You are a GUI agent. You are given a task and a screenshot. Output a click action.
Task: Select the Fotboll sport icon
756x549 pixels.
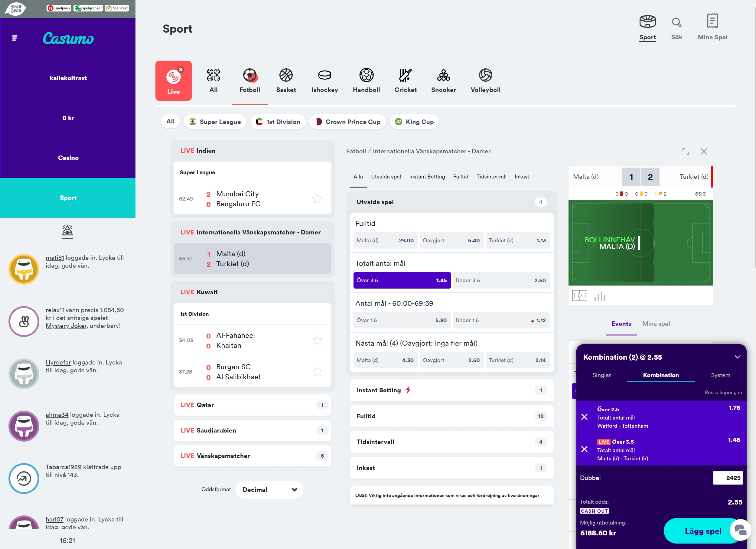249,80
